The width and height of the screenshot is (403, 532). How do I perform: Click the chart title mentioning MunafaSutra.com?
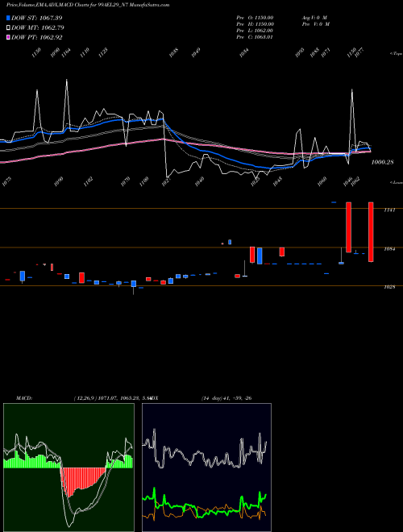[x=88, y=5]
